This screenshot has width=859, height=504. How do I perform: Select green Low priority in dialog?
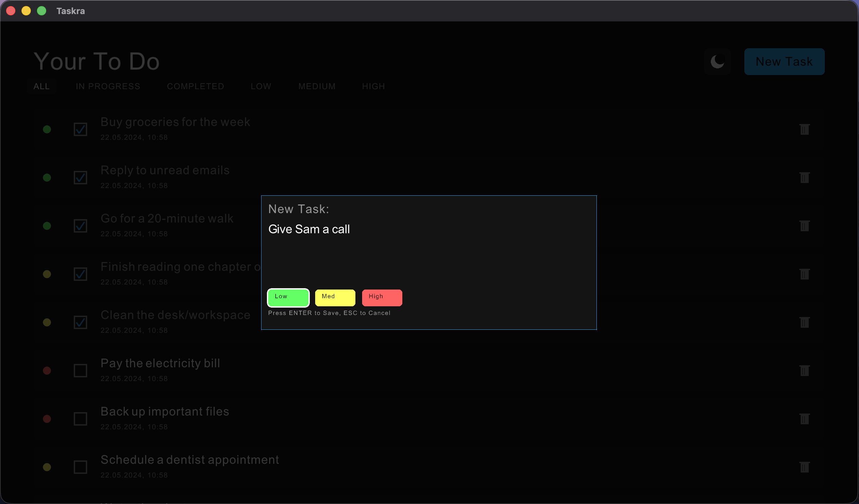click(288, 298)
